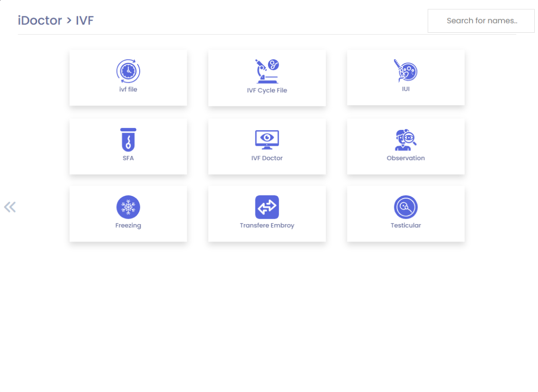Viewport: 538px width, 392px height.
Task: Open the "IVF Doctor" text label
Action: pyautogui.click(x=267, y=158)
